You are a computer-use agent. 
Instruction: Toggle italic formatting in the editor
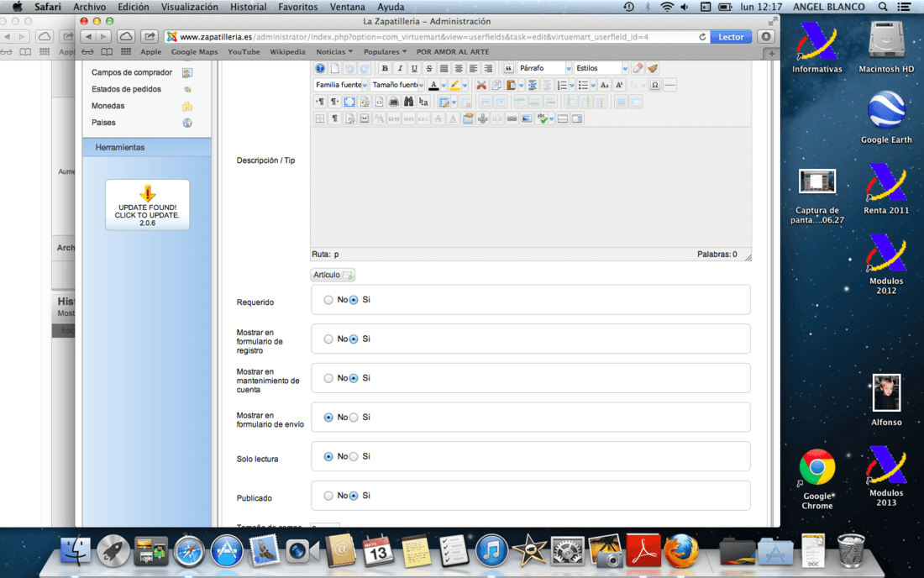(400, 68)
